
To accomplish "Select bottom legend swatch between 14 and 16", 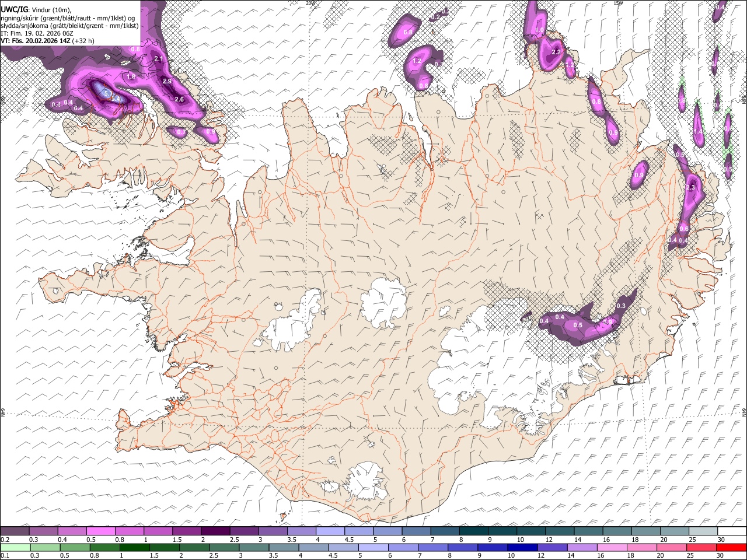I will [581, 547].
